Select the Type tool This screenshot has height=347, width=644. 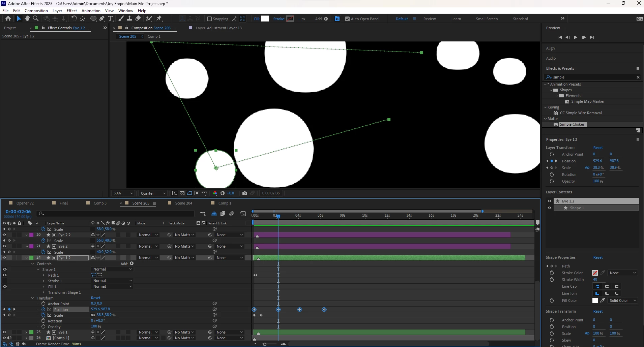110,19
